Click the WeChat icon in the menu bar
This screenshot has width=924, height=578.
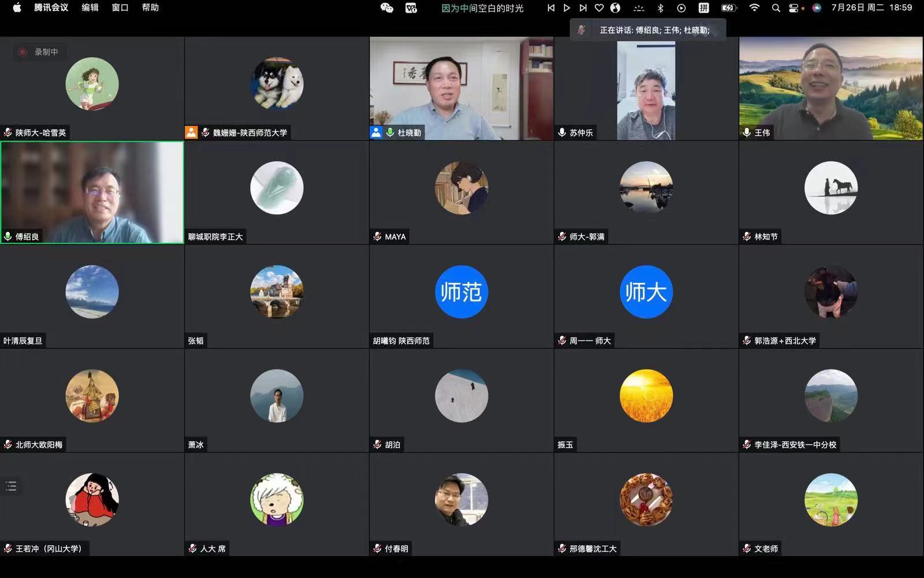pos(386,8)
